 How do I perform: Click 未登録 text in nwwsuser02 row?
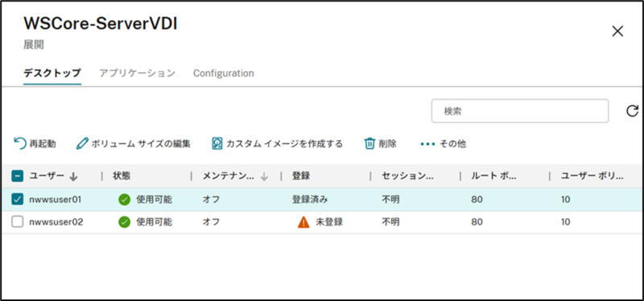pyautogui.click(x=329, y=222)
